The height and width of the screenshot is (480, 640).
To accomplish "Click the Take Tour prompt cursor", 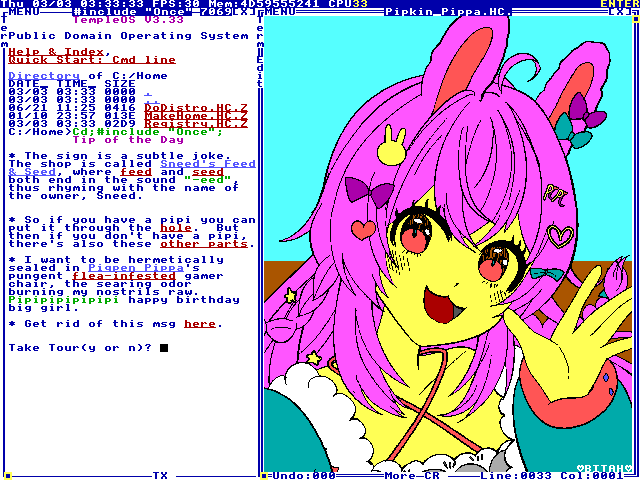I will (x=164, y=348).
